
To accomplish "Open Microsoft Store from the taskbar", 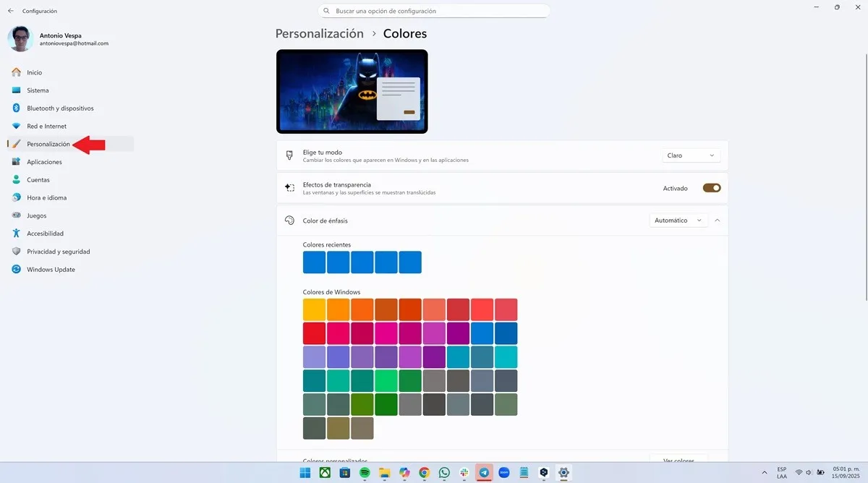I will [344, 473].
